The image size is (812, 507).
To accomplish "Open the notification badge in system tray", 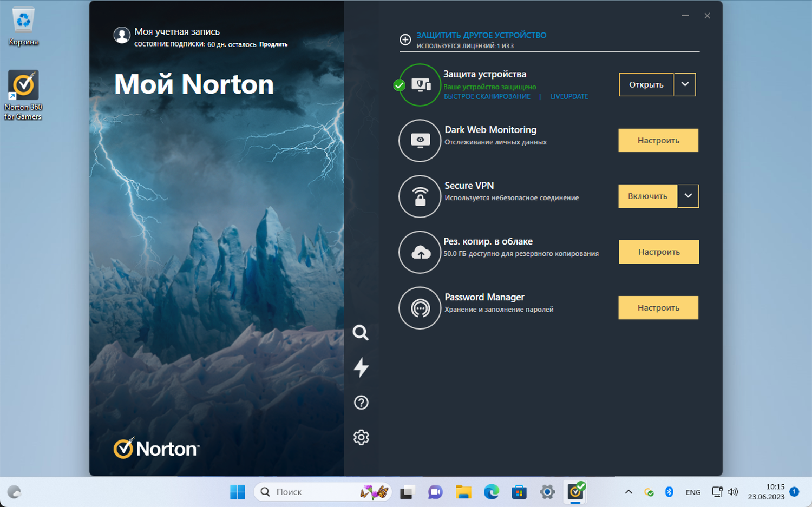I will (794, 491).
